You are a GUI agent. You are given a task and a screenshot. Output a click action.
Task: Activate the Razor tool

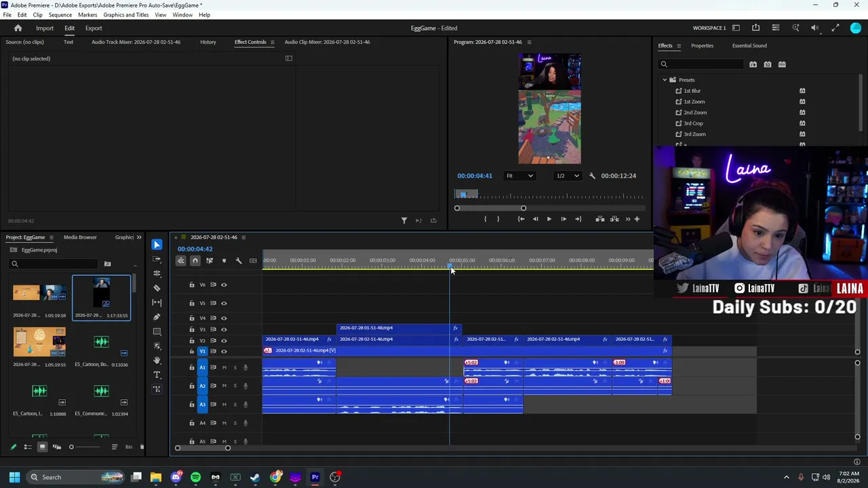(157, 288)
